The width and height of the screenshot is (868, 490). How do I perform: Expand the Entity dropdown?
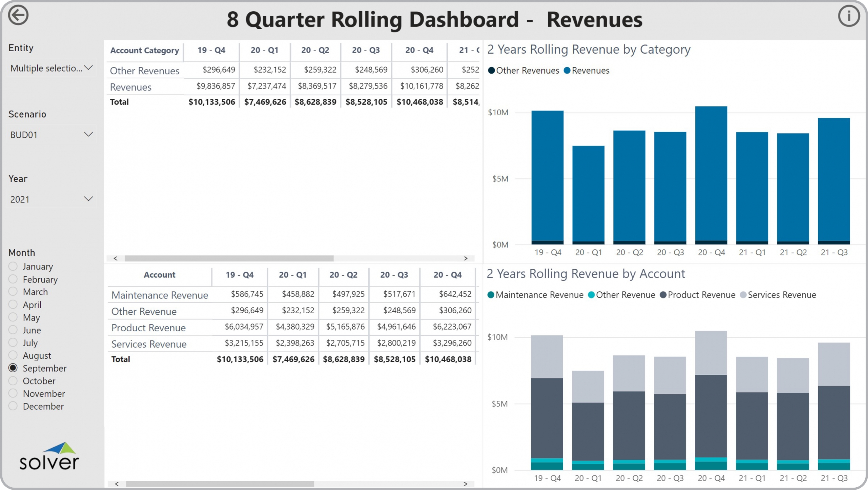pos(88,68)
